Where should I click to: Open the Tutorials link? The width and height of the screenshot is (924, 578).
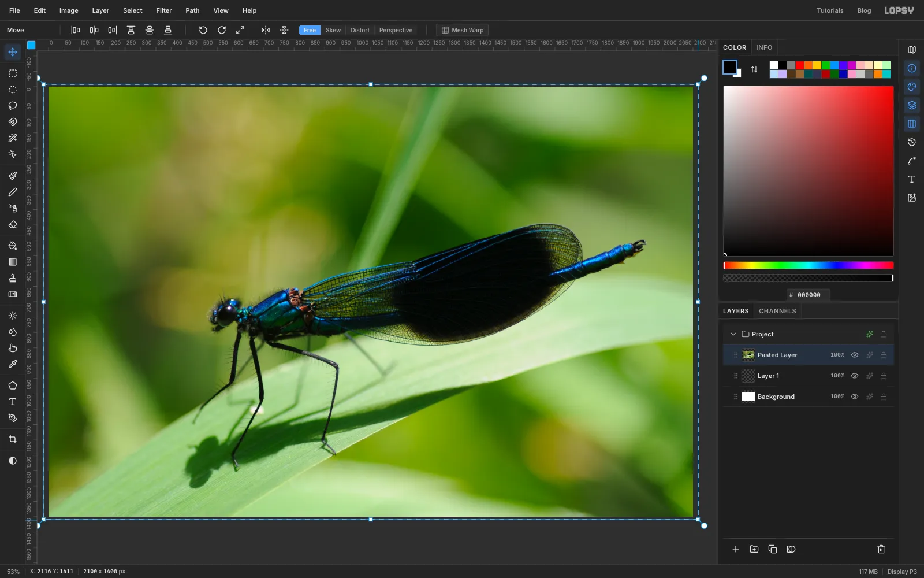pyautogui.click(x=830, y=10)
